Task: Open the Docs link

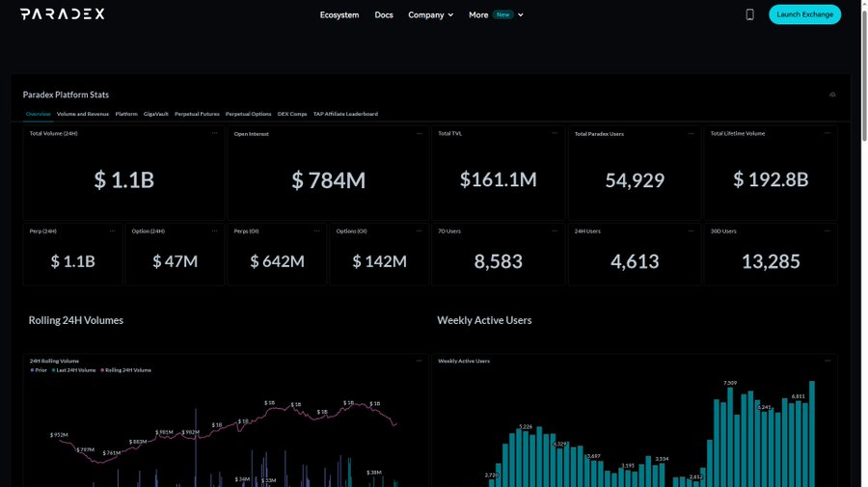Action: pos(384,14)
